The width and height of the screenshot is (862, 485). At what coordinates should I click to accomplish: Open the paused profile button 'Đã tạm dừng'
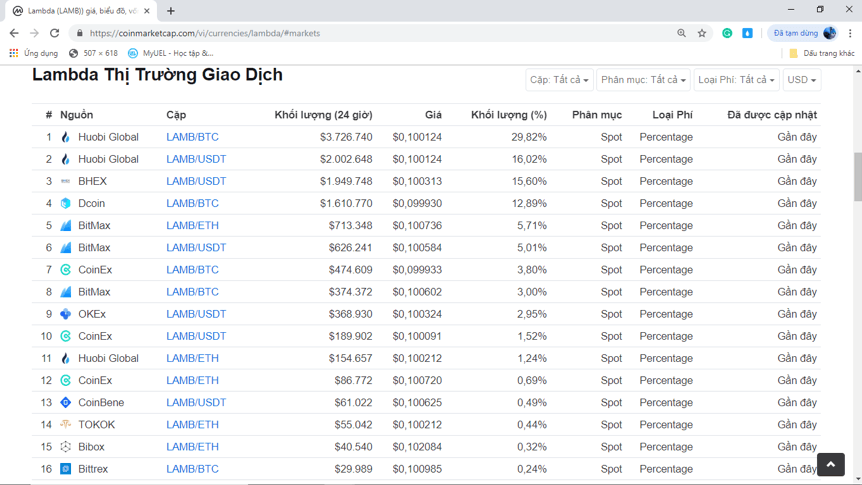click(x=803, y=33)
